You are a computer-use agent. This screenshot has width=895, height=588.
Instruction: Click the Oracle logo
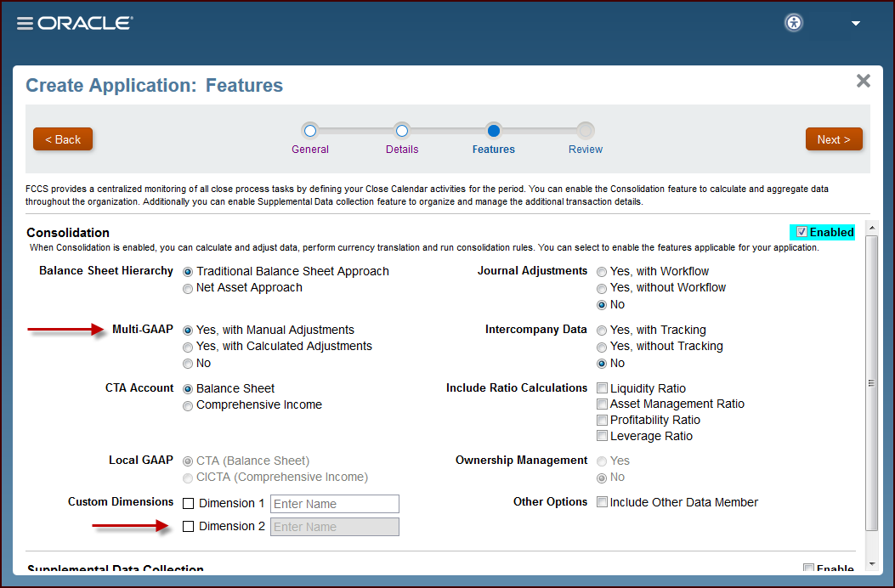[86, 23]
